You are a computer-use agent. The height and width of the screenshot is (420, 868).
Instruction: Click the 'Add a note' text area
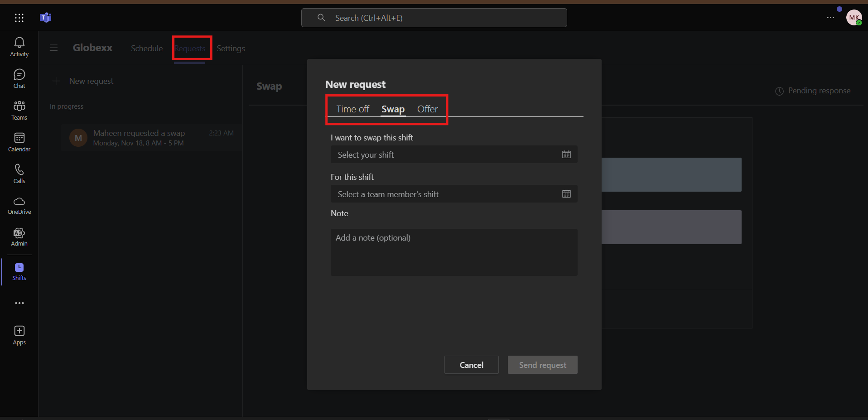(x=453, y=252)
